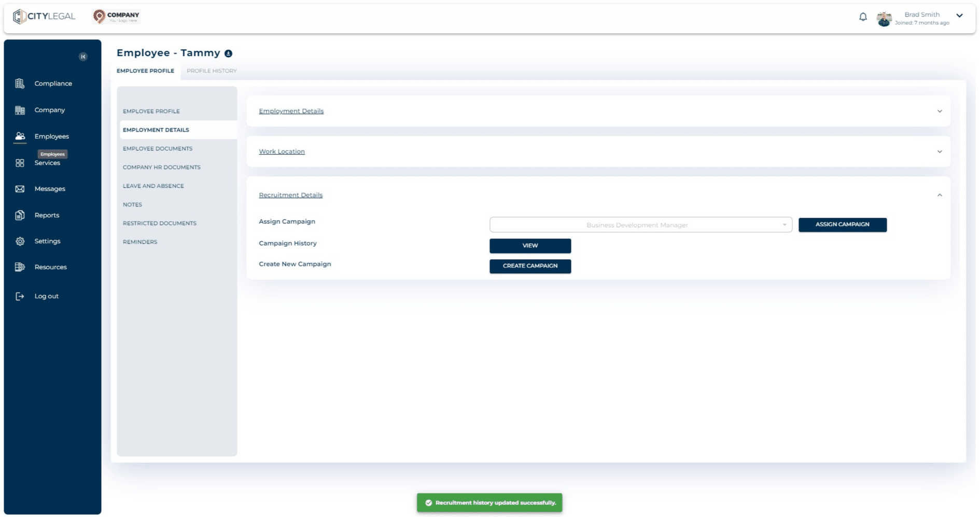This screenshot has height=517, width=980.
Task: Click the Compliance building icon
Action: coord(20,83)
